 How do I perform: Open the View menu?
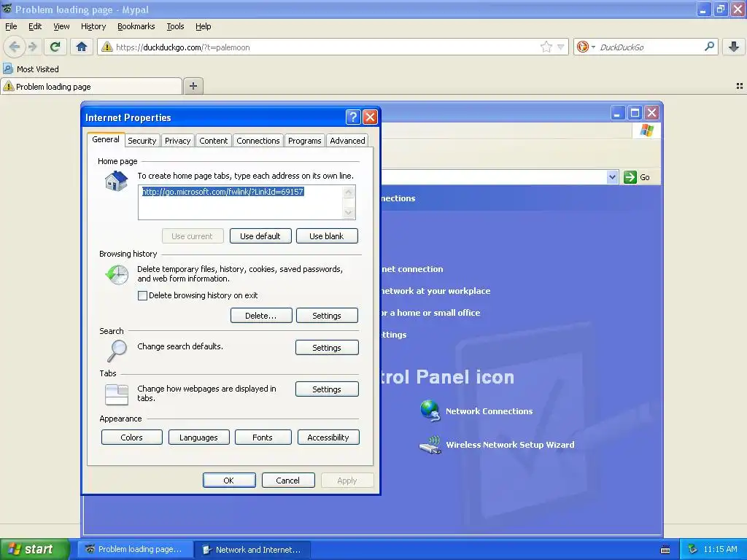[61, 26]
